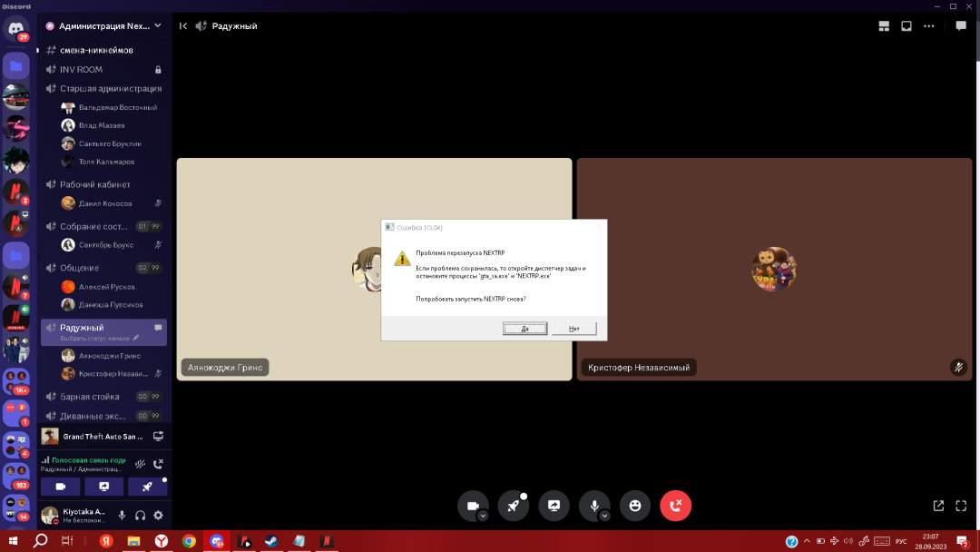Open the Windows Start menu

click(x=13, y=541)
